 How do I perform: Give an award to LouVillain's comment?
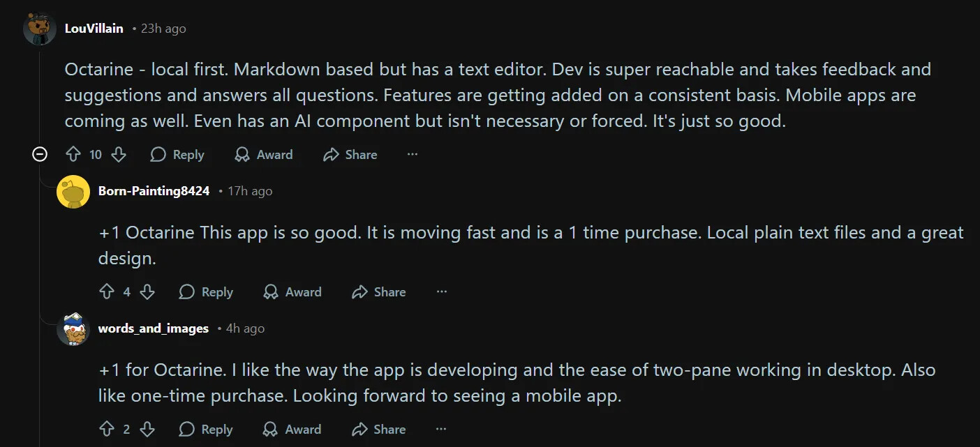pyautogui.click(x=264, y=155)
